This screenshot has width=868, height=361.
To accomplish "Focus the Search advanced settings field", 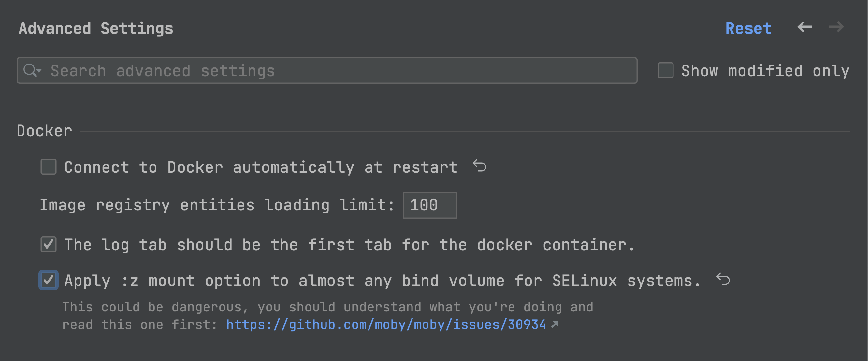I will (x=337, y=71).
